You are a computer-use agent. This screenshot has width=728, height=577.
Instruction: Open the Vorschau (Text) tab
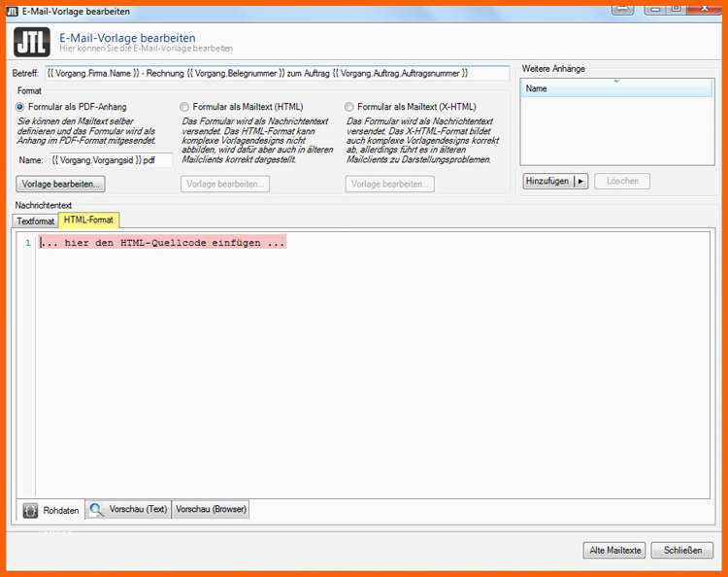point(129,509)
